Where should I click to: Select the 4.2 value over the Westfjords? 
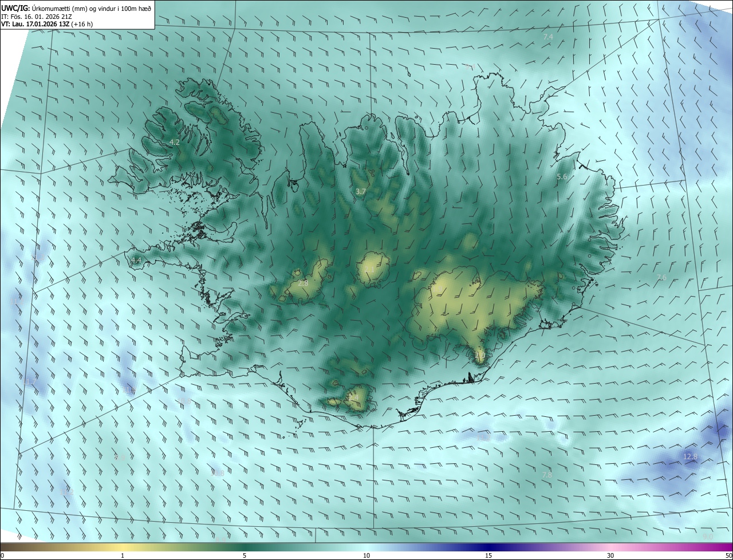(175, 142)
